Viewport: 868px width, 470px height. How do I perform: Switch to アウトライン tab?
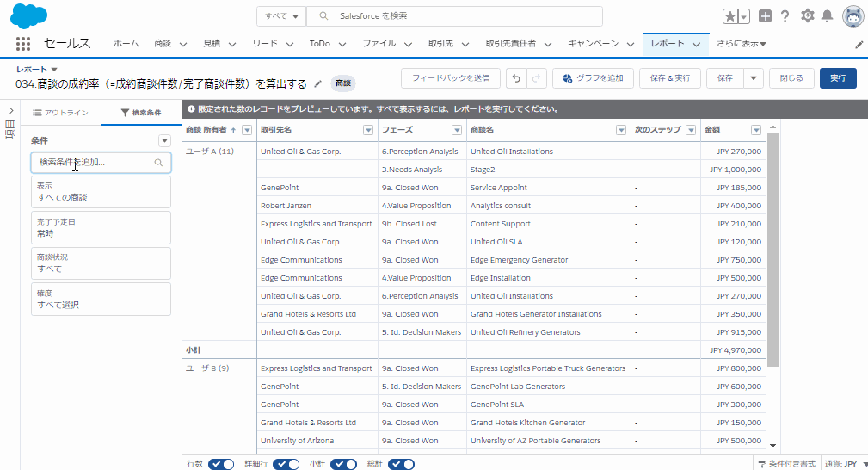tap(60, 113)
